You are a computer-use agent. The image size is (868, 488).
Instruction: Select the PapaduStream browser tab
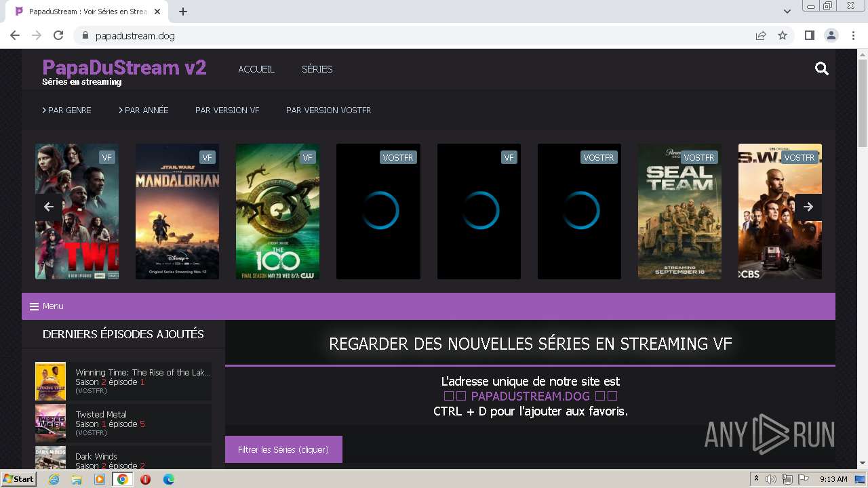(x=88, y=12)
